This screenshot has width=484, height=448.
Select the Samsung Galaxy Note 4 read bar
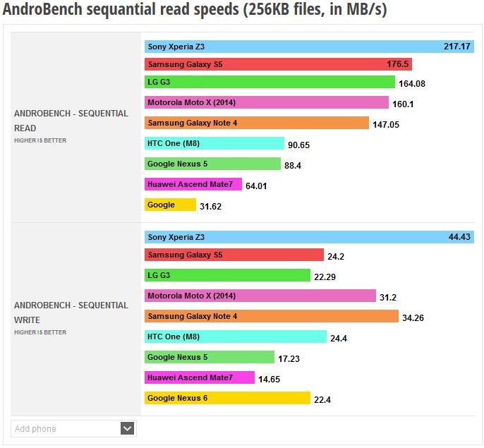point(257,123)
